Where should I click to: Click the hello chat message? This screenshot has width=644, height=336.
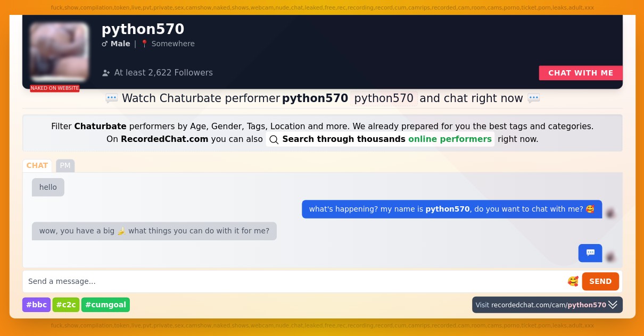pyautogui.click(x=48, y=187)
